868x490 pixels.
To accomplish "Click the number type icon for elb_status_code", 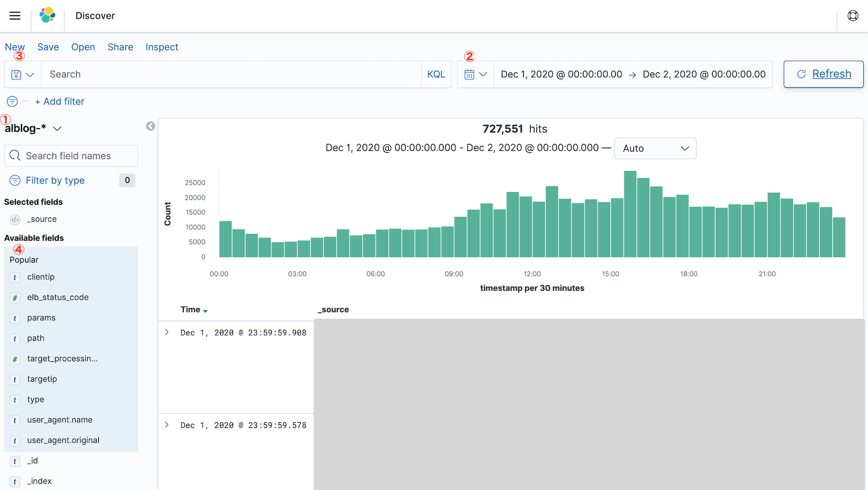I will (15, 298).
